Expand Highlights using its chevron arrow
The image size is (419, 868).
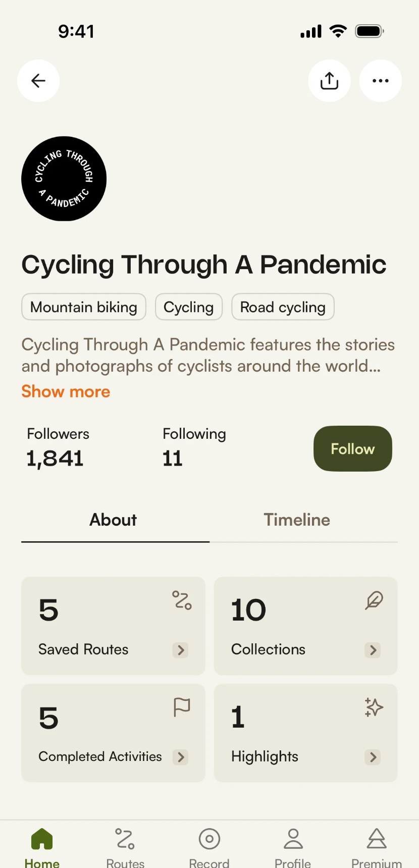373,757
